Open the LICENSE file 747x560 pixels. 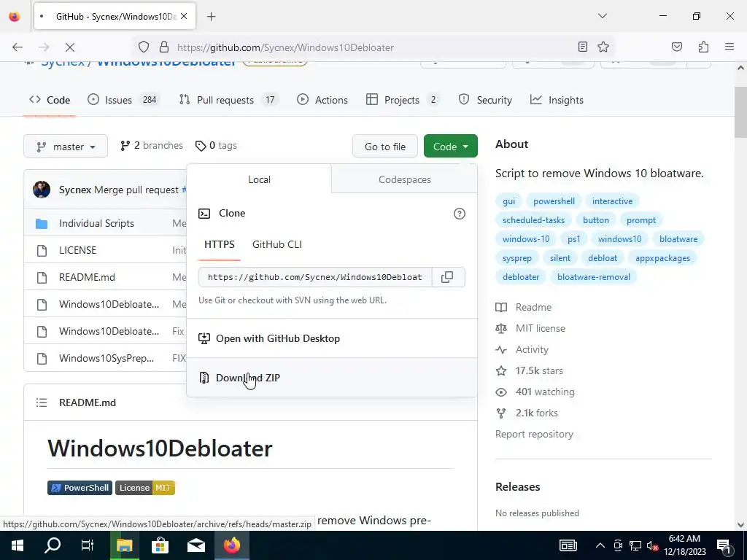[77, 250]
